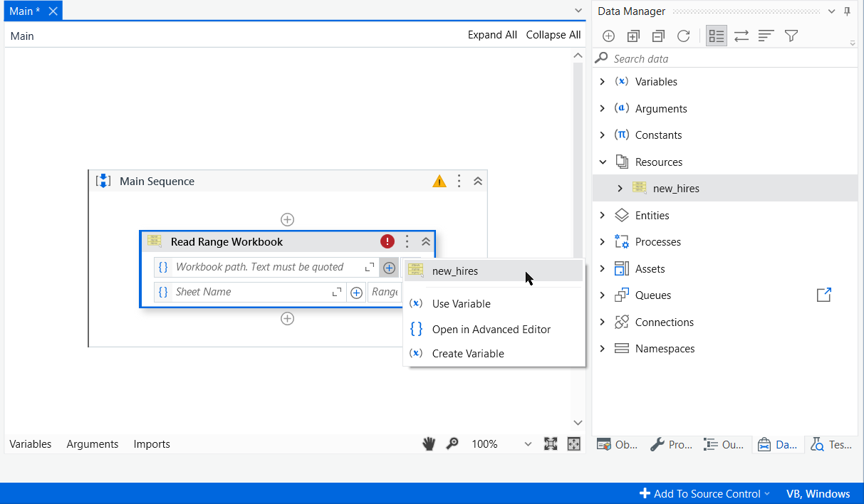Open the Imports panel tab
The width and height of the screenshot is (864, 504).
152,443
